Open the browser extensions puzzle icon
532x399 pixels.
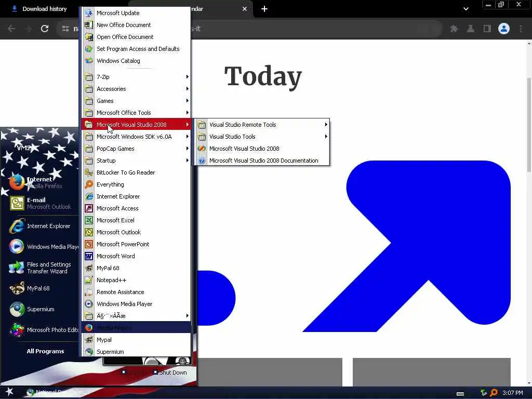pyautogui.click(x=454, y=29)
